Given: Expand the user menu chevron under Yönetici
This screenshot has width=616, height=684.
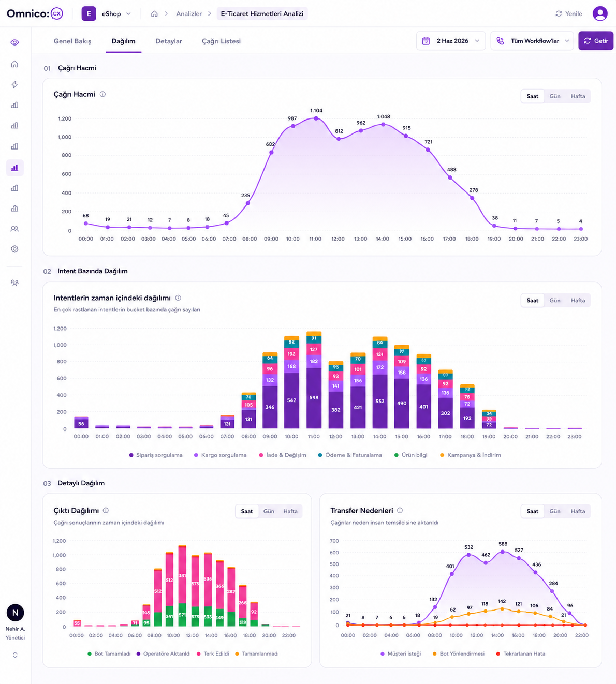Looking at the screenshot, I should tap(15, 655).
